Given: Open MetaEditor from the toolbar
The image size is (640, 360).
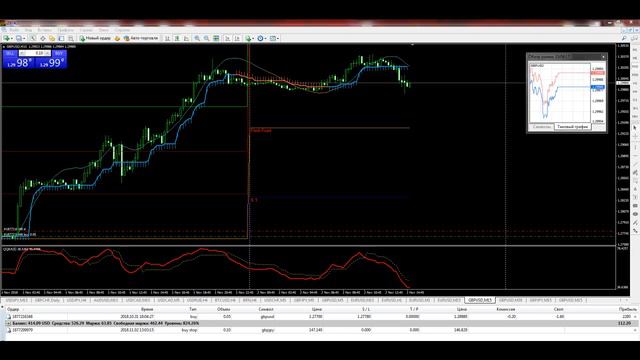Looking at the screenshot, I should [117, 38].
